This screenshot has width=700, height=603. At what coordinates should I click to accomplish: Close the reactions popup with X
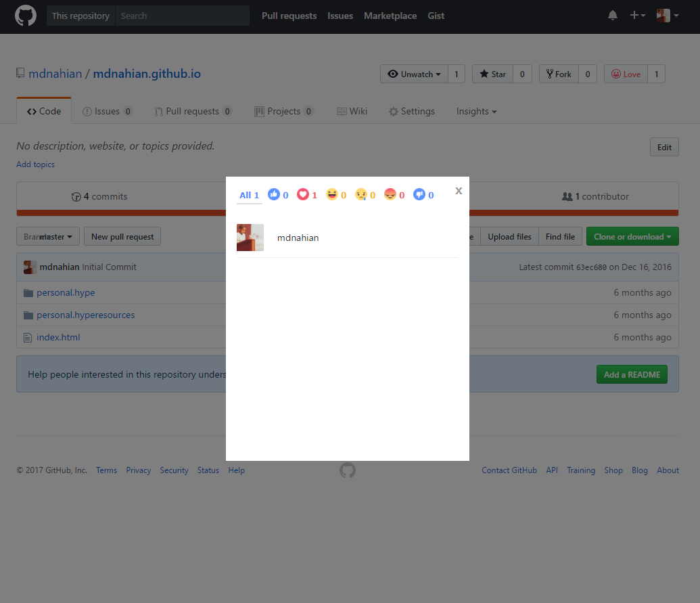click(x=459, y=191)
